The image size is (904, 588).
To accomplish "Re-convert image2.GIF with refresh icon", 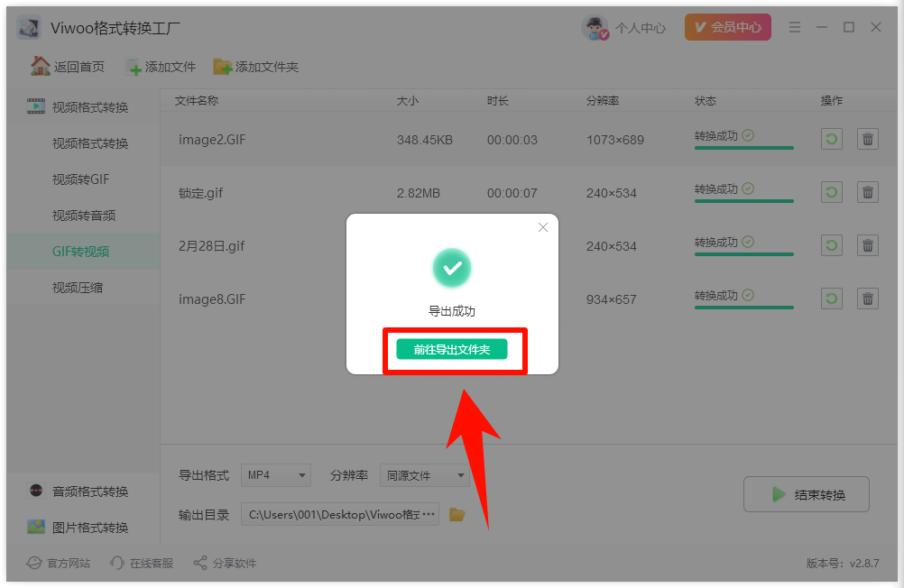I will pos(831,139).
